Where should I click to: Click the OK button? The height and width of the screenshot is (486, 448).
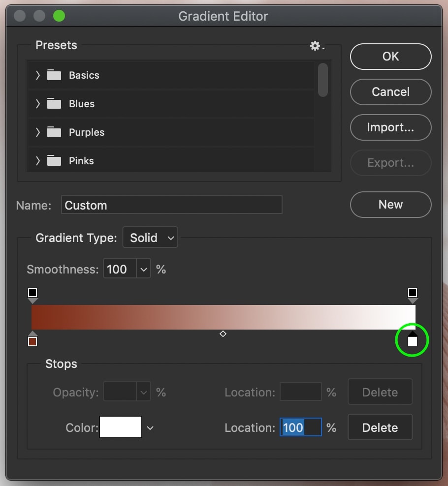pyautogui.click(x=390, y=57)
